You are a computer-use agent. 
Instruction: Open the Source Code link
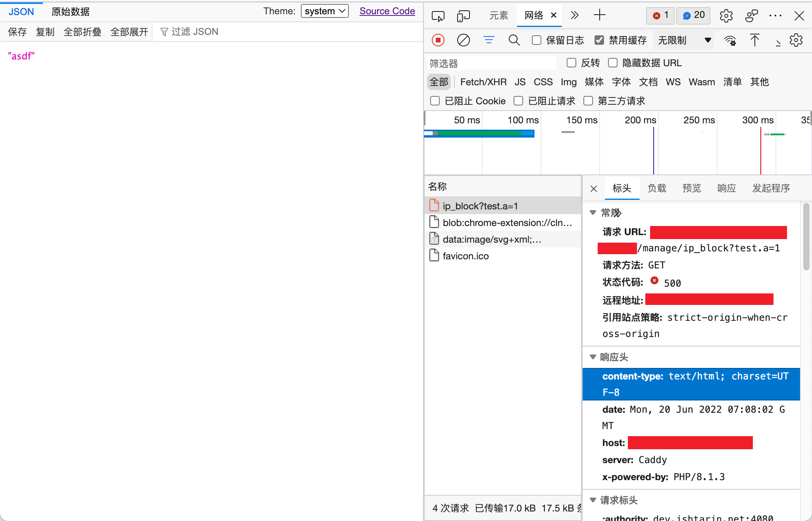(387, 11)
